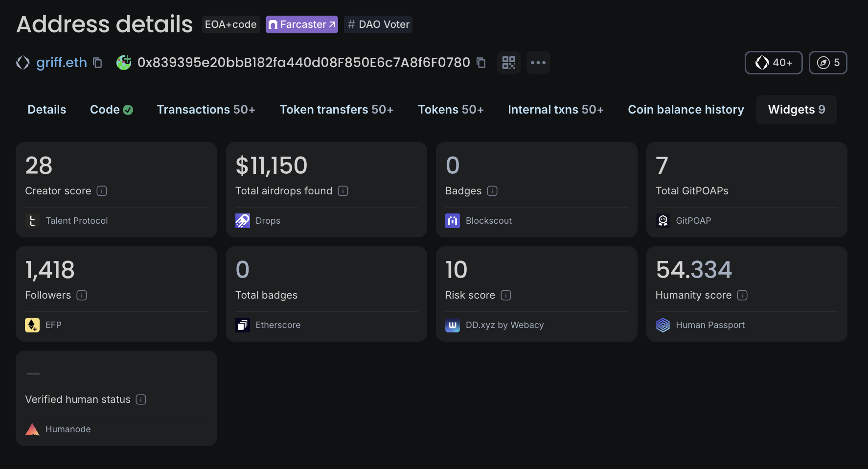Click the Talent Protocol widget icon
Viewport: 868px width, 469px height.
[32, 221]
